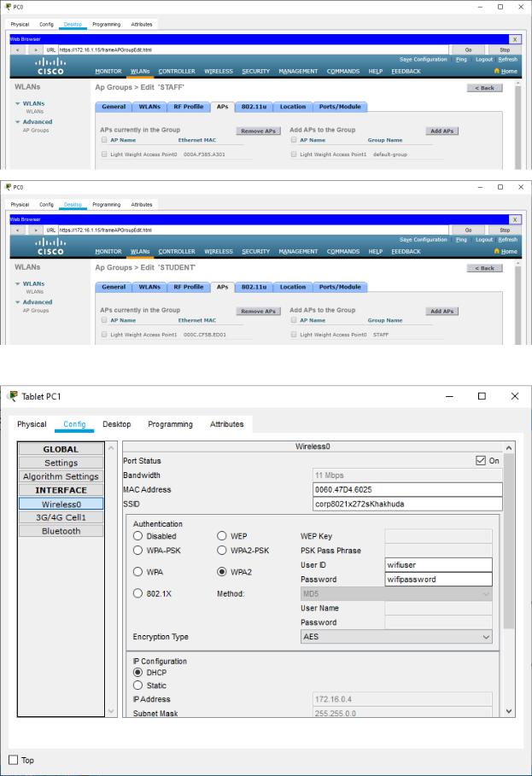Switch to Desktop tab in Tablet PC1
The image size is (532, 776).
pyautogui.click(x=117, y=424)
